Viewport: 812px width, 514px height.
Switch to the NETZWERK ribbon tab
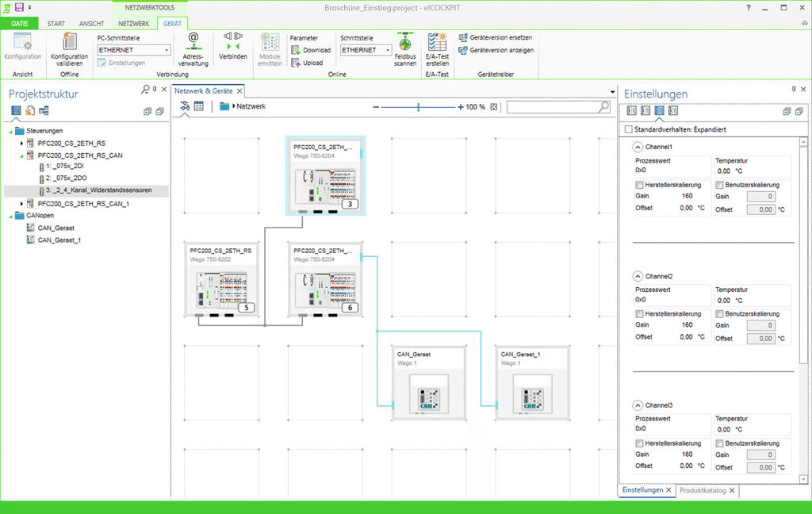(x=133, y=24)
